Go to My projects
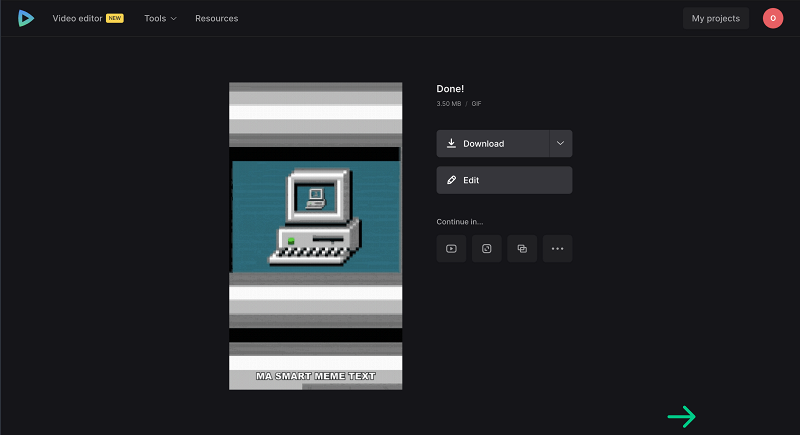 pos(716,18)
